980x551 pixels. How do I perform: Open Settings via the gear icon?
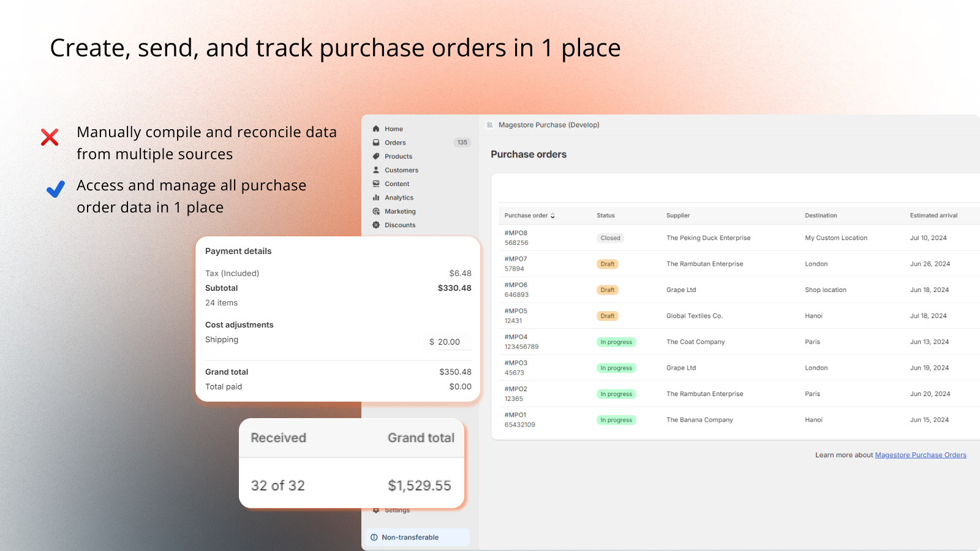375,509
